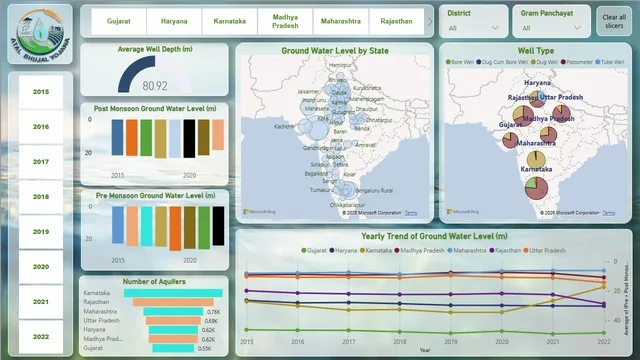This screenshot has width=640, height=360.
Task: Select Uttar Pradesh legend marker in trend chart
Action: tap(526, 250)
